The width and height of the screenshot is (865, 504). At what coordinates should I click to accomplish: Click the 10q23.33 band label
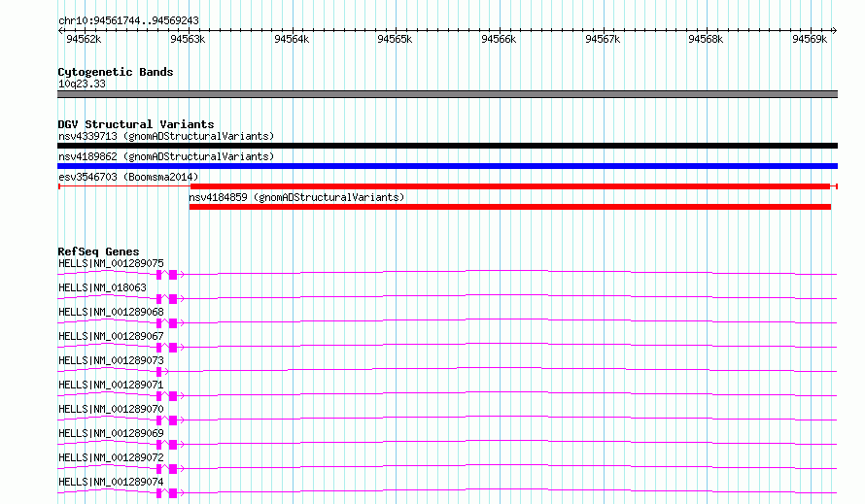pos(82,84)
